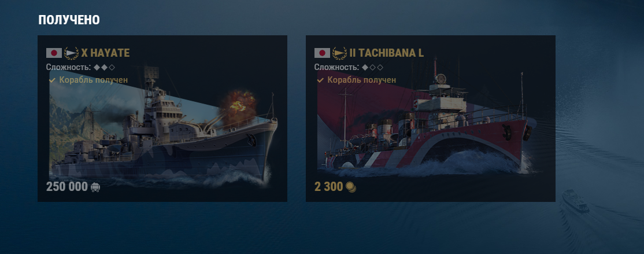Select the Hayate destroyer artwork
This screenshot has height=254, width=644.
click(162, 131)
